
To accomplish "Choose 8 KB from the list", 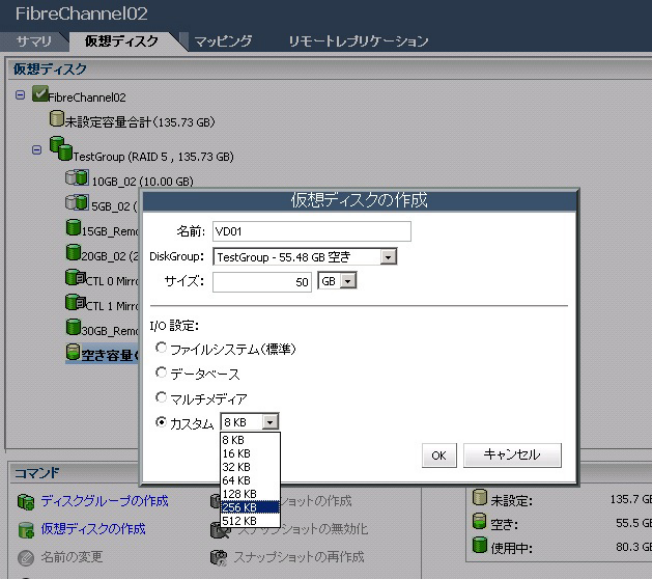I will 250,440.
